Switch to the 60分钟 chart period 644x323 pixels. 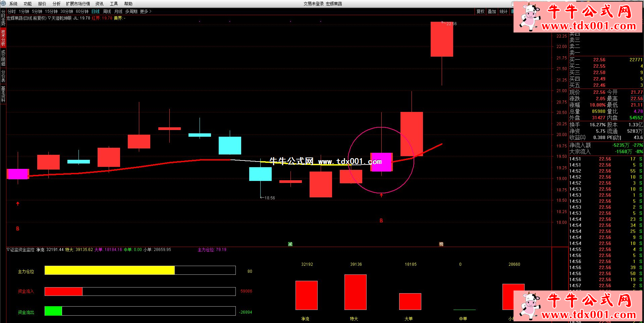click(82, 11)
